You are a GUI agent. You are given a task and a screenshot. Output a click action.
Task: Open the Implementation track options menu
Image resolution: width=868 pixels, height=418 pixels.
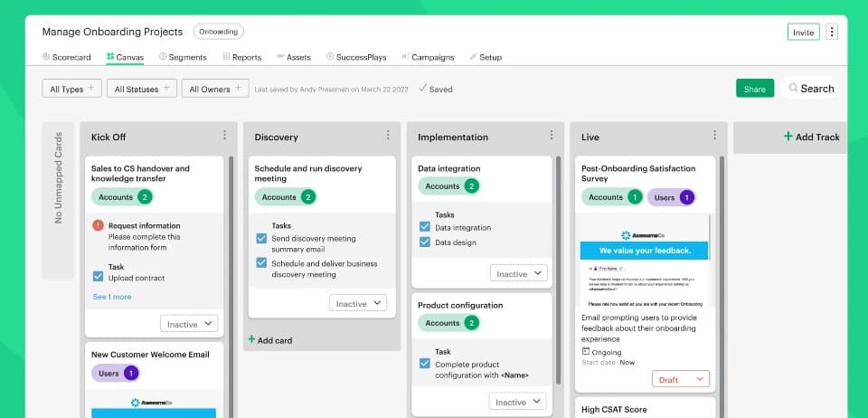pyautogui.click(x=551, y=135)
